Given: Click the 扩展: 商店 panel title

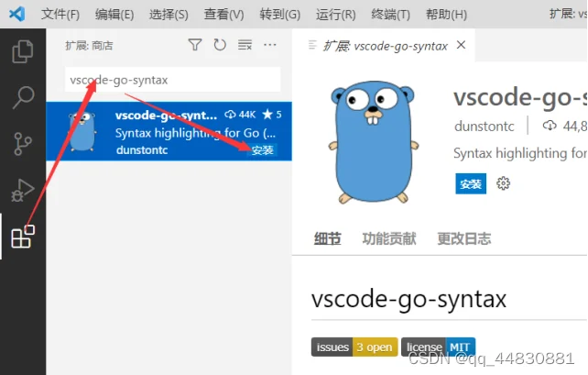Looking at the screenshot, I should (x=89, y=46).
